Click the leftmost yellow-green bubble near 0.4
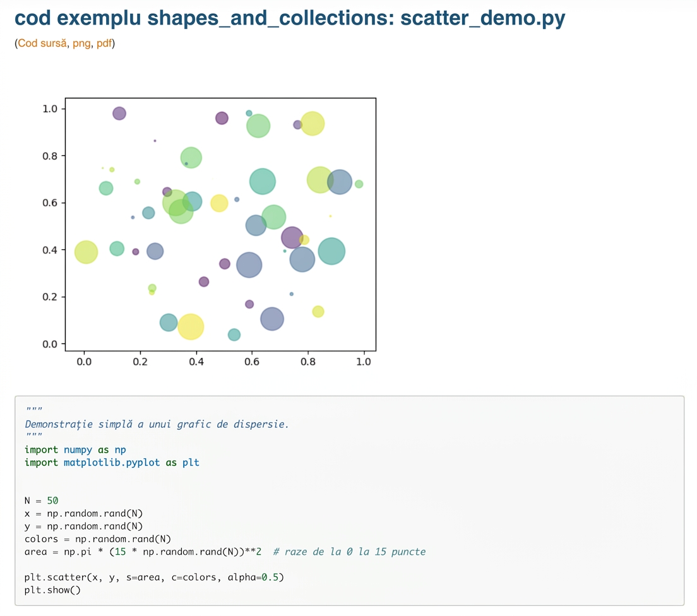 click(x=86, y=252)
